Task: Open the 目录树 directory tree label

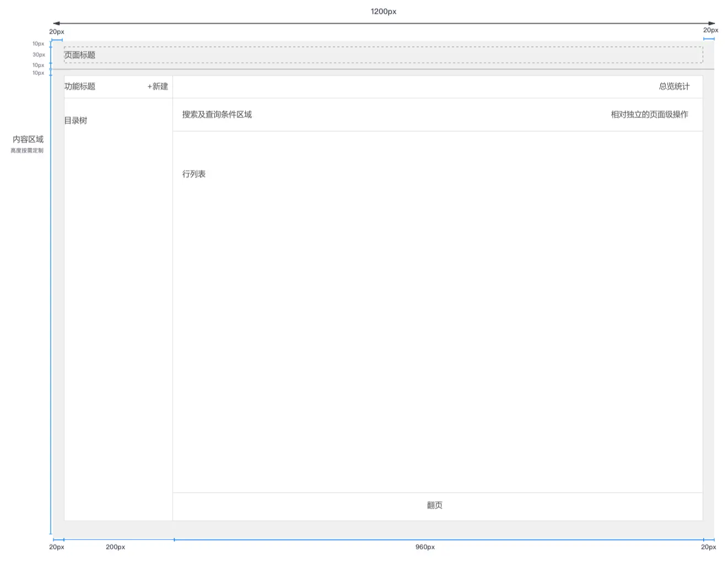Action: tap(76, 121)
